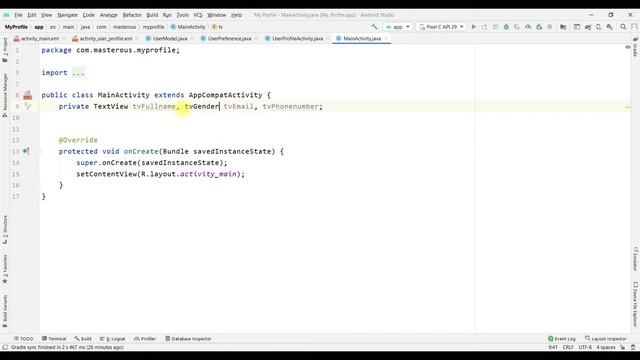Open the app run configuration dropdown
This screenshot has width=640, height=360.
coord(398,27)
